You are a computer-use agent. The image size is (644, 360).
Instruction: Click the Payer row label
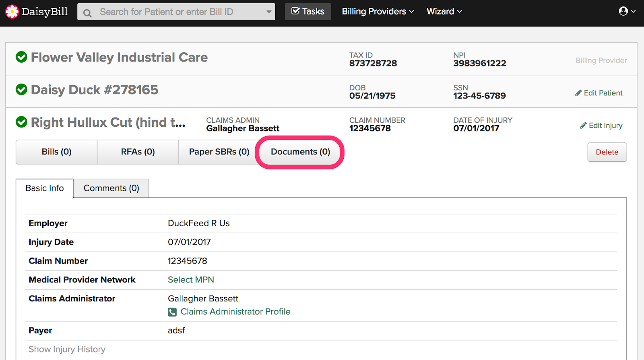(40, 330)
